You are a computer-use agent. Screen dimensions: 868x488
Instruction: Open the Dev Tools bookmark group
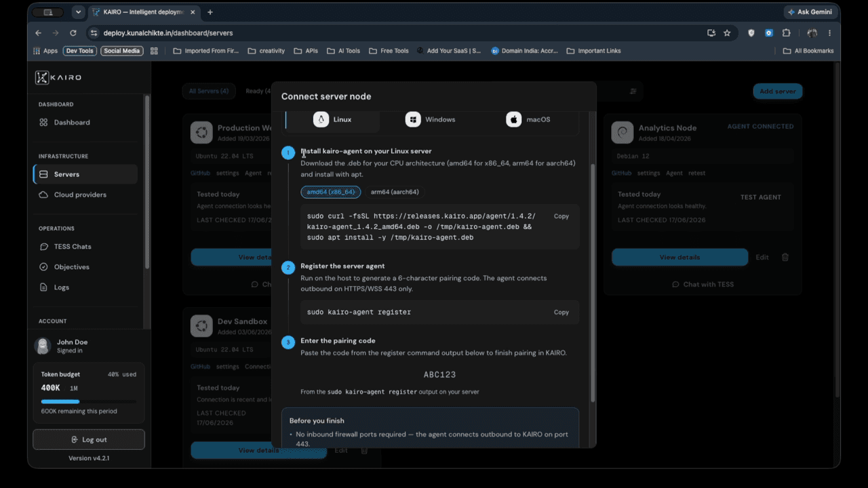[79, 51]
